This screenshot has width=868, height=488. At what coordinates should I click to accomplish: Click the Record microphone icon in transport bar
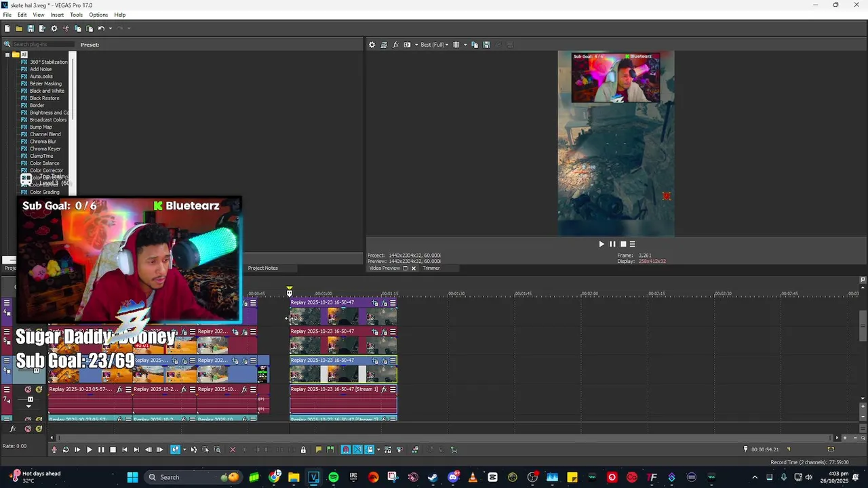click(54, 449)
